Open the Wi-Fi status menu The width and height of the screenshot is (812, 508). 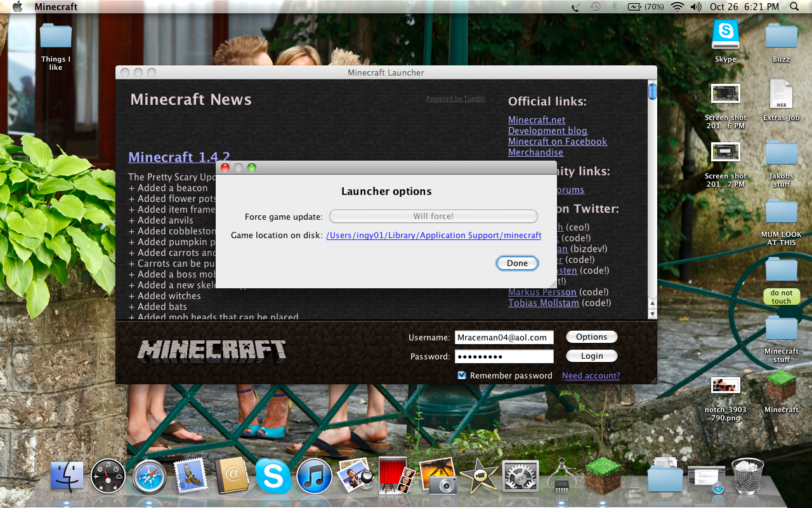pyautogui.click(x=677, y=7)
